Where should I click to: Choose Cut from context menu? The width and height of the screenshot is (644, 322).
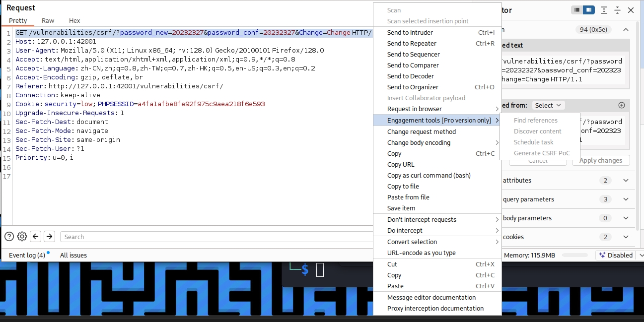click(x=437, y=264)
